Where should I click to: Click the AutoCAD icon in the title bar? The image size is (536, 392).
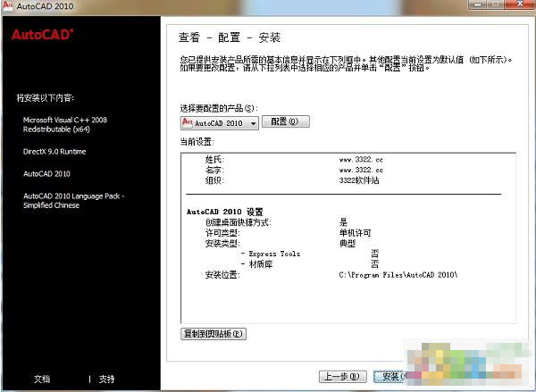click(x=7, y=6)
